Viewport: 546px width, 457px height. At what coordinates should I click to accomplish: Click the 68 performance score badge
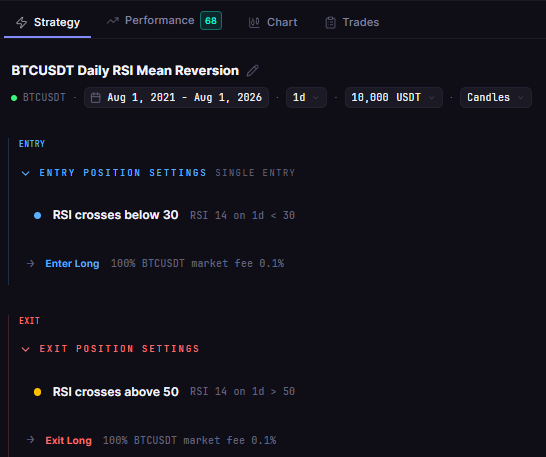pos(211,21)
